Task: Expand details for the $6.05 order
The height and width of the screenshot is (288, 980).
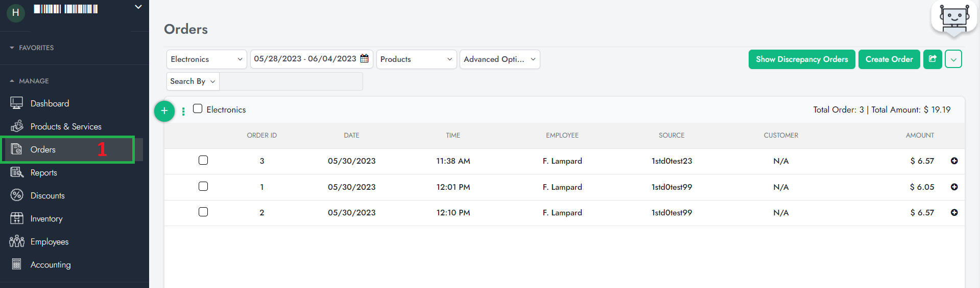Action: 953,187
